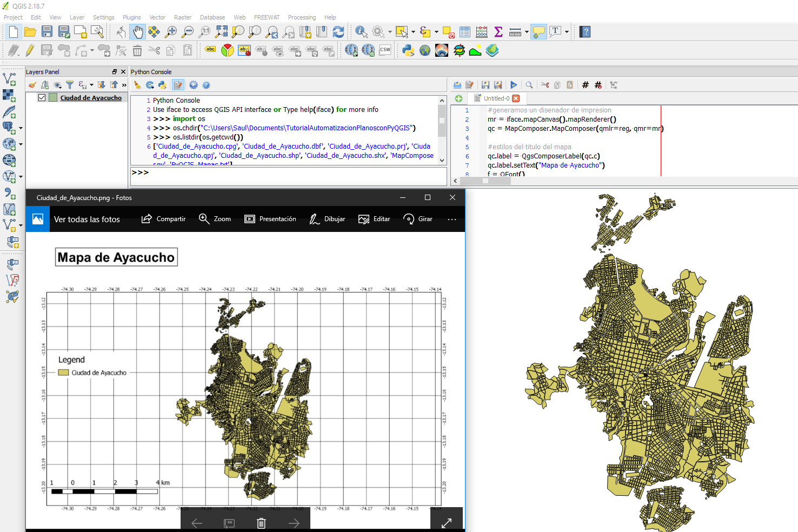The width and height of the screenshot is (798, 532).
Task: Click the Python console vertical scrollbar
Action: (442, 130)
